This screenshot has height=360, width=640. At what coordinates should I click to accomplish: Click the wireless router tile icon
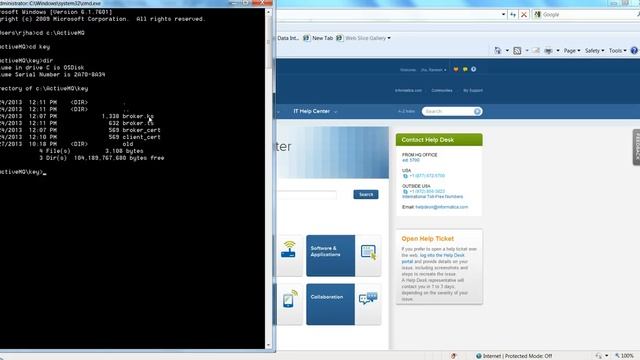coord(288,249)
